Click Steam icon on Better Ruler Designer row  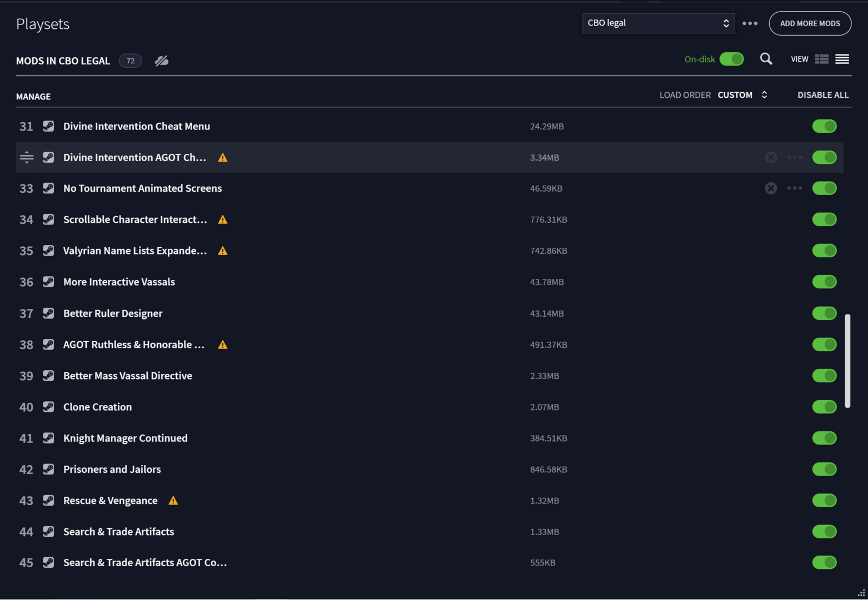[49, 313]
